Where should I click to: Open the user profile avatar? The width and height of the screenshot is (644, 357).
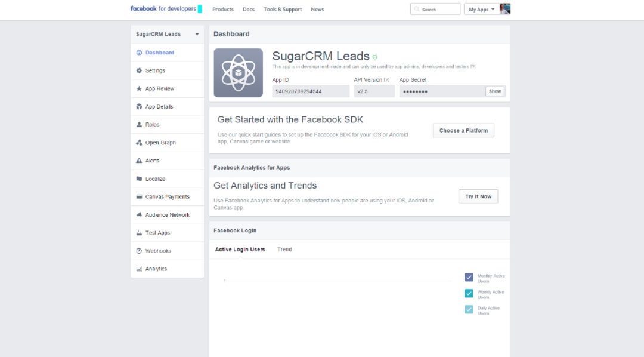point(505,9)
